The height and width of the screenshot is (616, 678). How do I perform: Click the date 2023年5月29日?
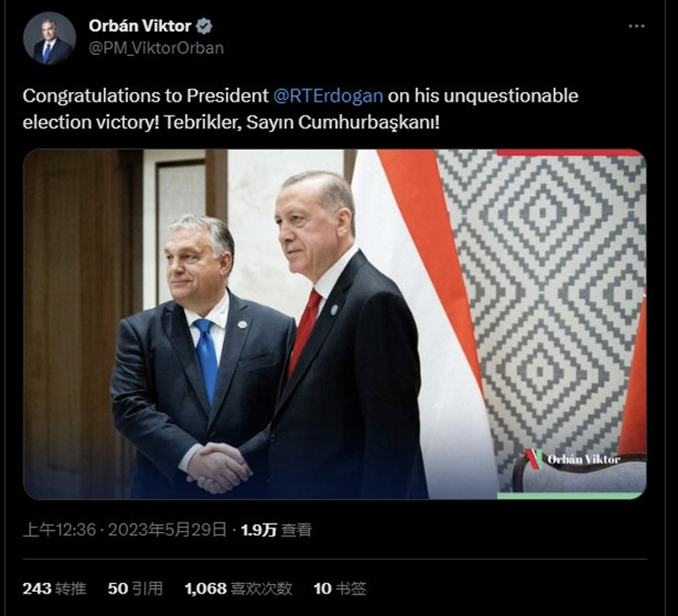click(x=167, y=530)
